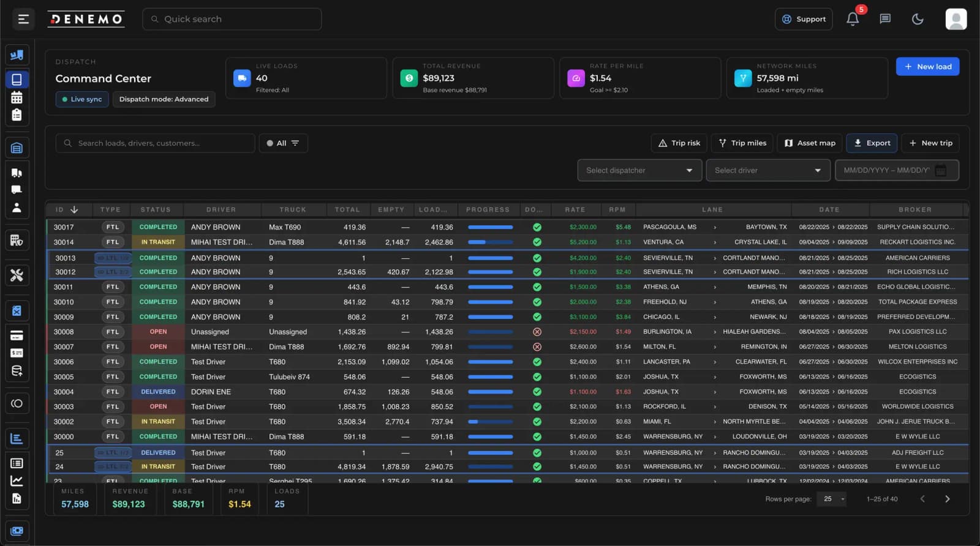Sort by the ID column header

coord(67,209)
